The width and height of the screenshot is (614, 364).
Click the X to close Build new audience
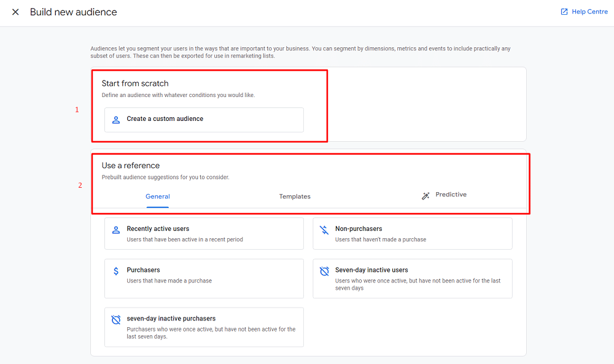15,12
